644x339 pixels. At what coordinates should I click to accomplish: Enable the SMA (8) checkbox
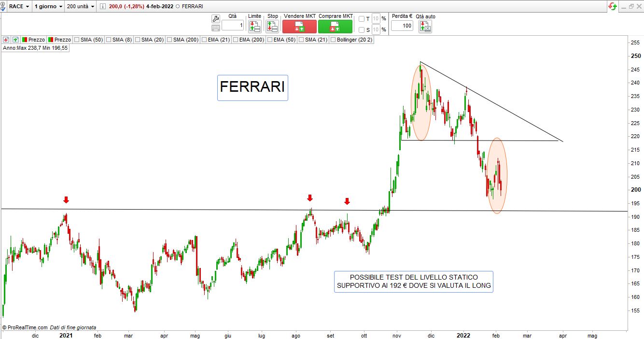click(x=109, y=40)
